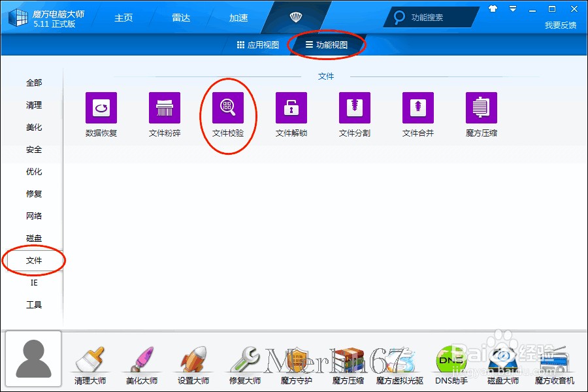Minimize the 魔方电脑大师 window
The image size is (588, 392).
point(532,10)
